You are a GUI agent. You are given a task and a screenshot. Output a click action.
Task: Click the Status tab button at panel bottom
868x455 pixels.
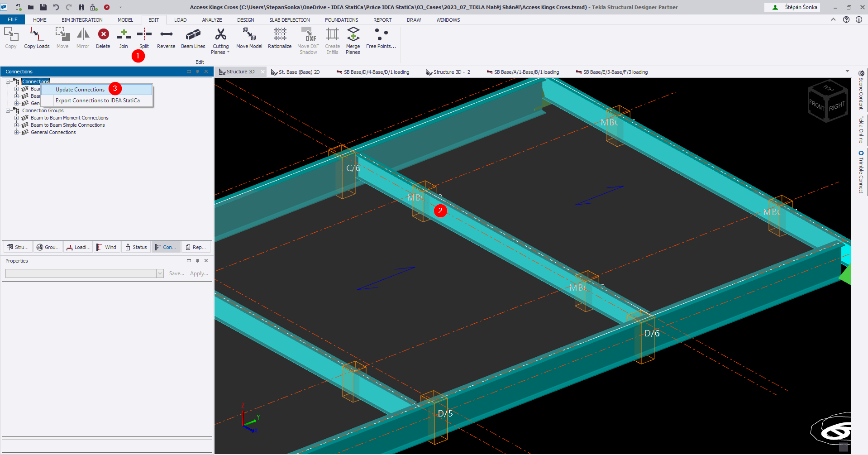click(x=136, y=247)
